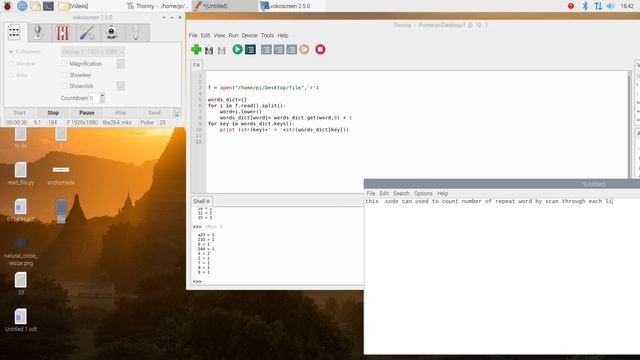
Task: Select the 'f' editor tab in Thonny
Action: click(x=196, y=64)
